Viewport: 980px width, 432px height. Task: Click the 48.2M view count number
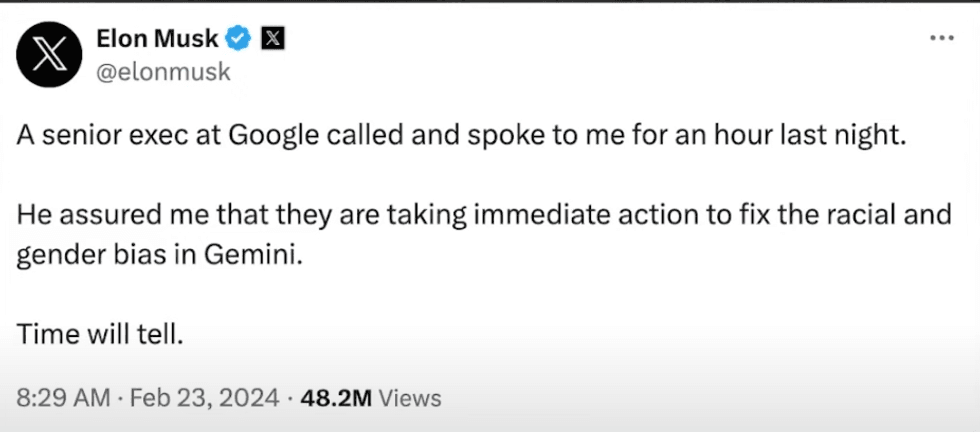(335, 398)
